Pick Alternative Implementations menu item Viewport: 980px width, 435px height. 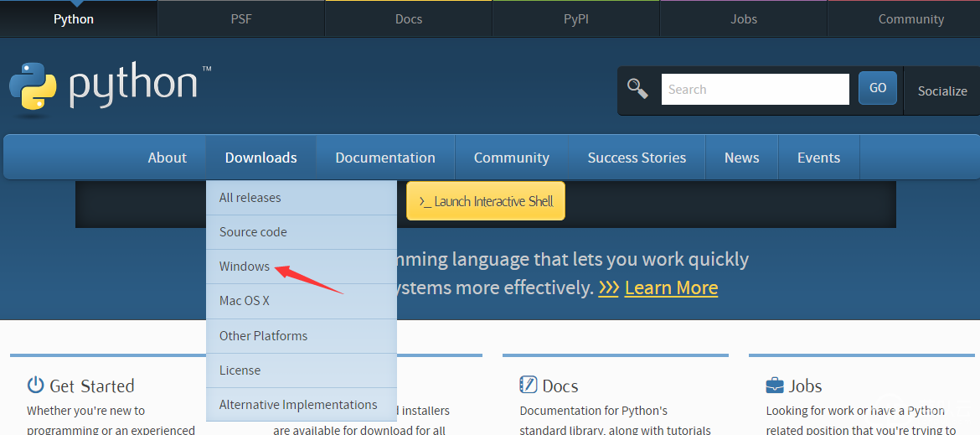click(x=298, y=405)
